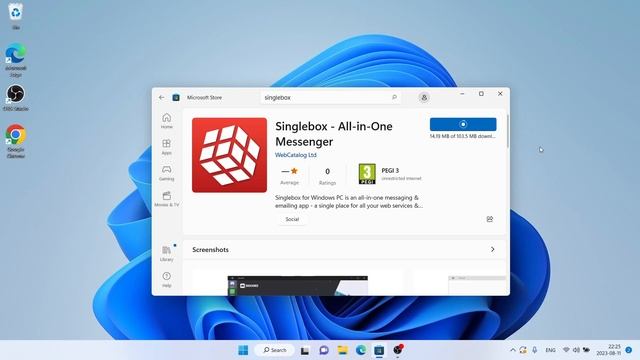The height and width of the screenshot is (360, 640).
Task: Click the tray update icon
Action: [x=523, y=350]
